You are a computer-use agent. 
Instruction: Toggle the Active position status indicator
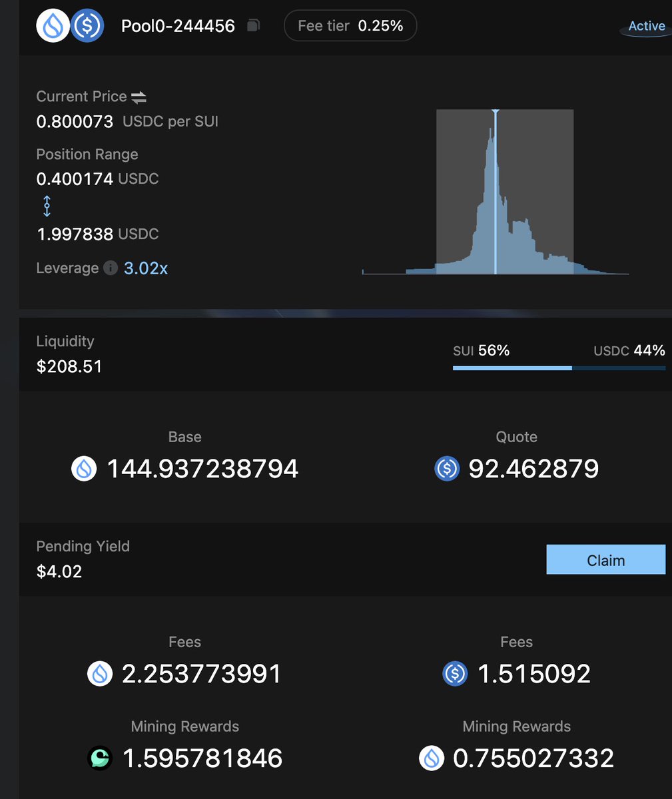point(645,26)
